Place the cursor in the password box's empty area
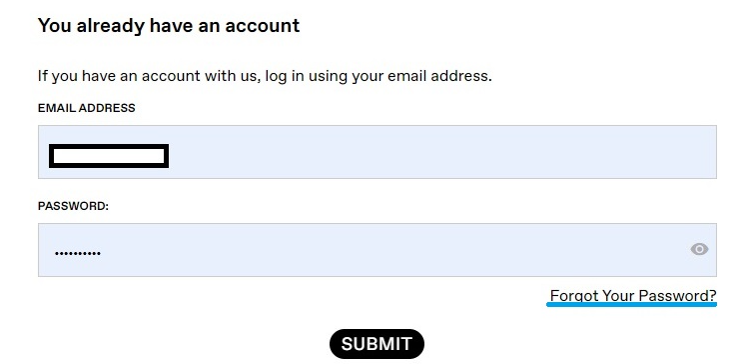744x364 pixels. (394, 250)
